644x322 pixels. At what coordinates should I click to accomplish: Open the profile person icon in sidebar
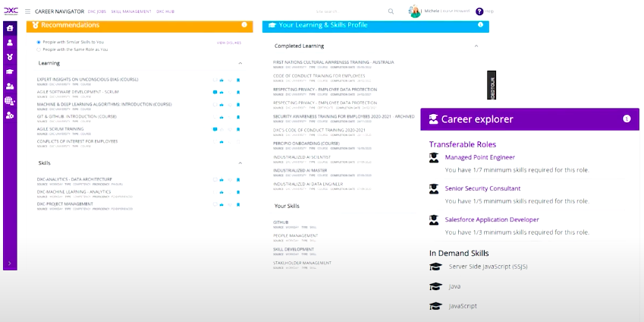(x=10, y=43)
